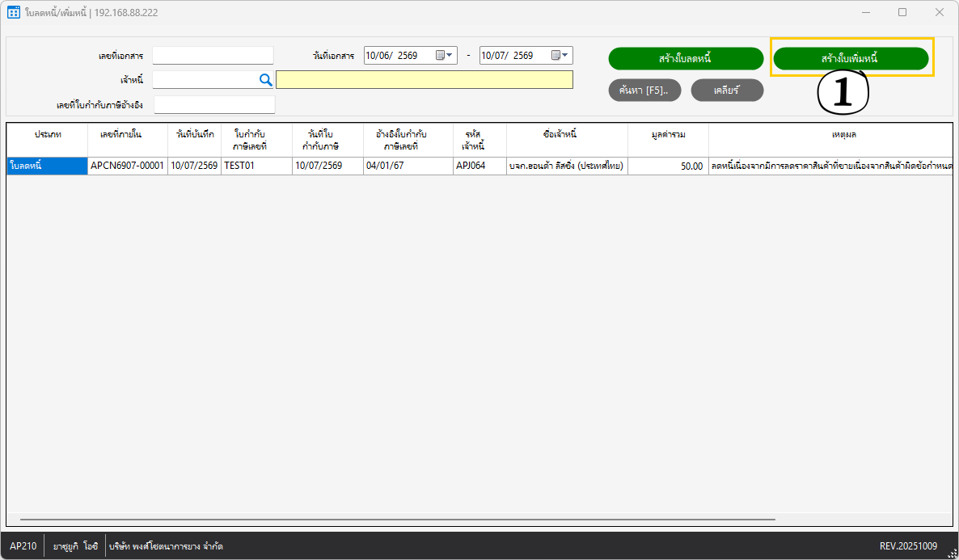Screen dimensions: 959x560
Task: Click the ค้นหา [F5] search button
Action: pyautogui.click(x=644, y=90)
